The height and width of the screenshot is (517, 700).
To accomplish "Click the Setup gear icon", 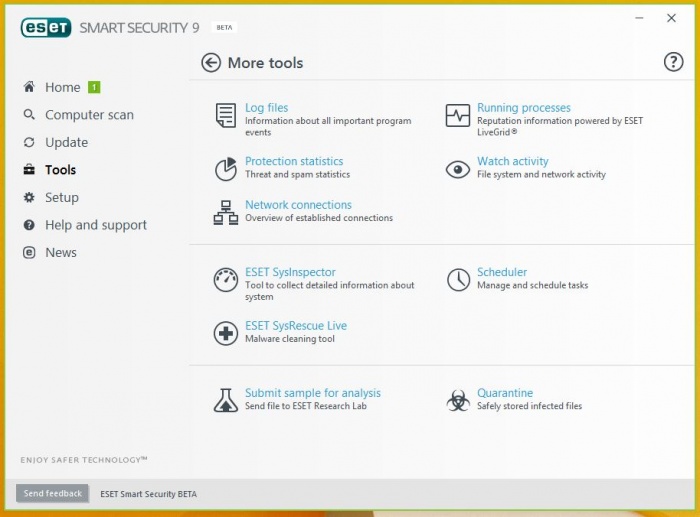I will 29,197.
